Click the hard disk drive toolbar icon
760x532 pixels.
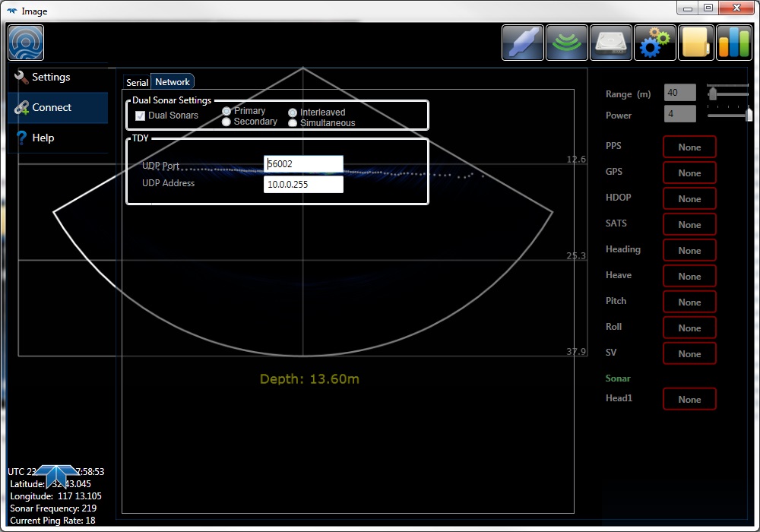pos(611,43)
